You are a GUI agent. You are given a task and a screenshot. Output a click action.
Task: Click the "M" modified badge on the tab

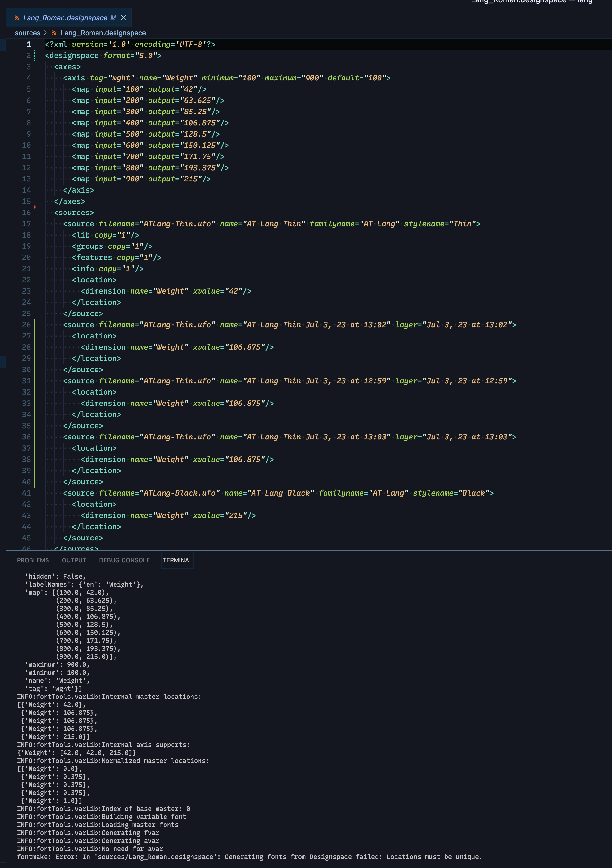pos(113,18)
